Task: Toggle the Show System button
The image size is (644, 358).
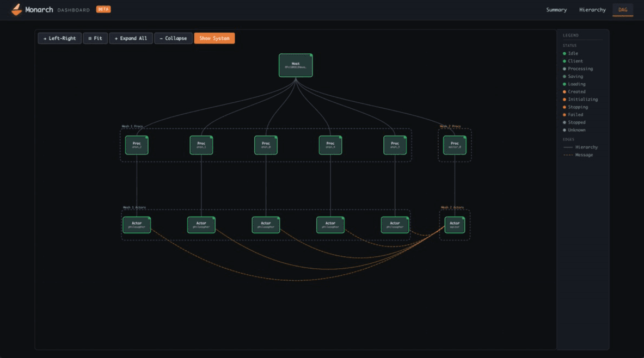Action: (x=214, y=38)
